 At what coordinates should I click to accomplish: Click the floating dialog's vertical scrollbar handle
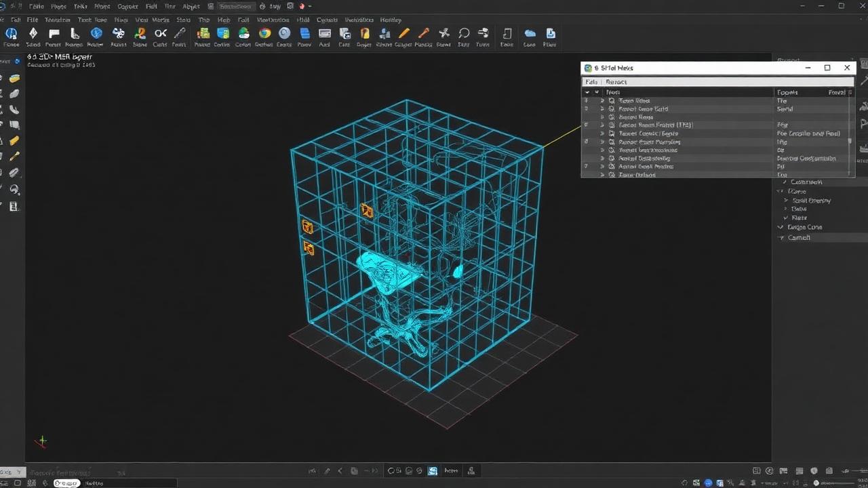tap(850, 141)
